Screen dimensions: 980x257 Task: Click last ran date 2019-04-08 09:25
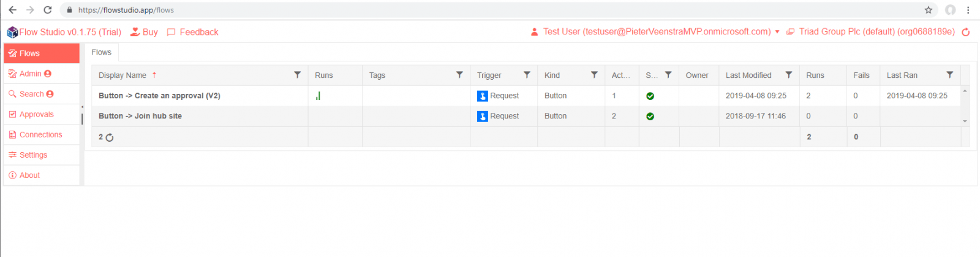click(917, 96)
